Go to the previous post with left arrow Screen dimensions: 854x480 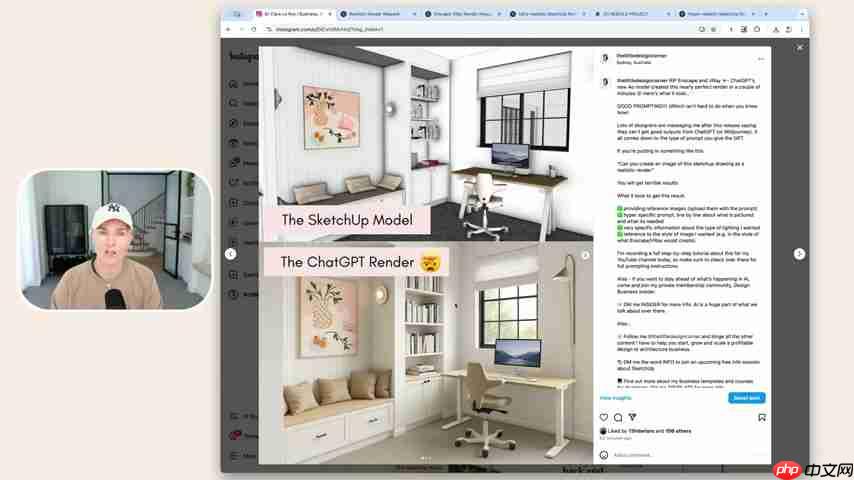coord(230,254)
